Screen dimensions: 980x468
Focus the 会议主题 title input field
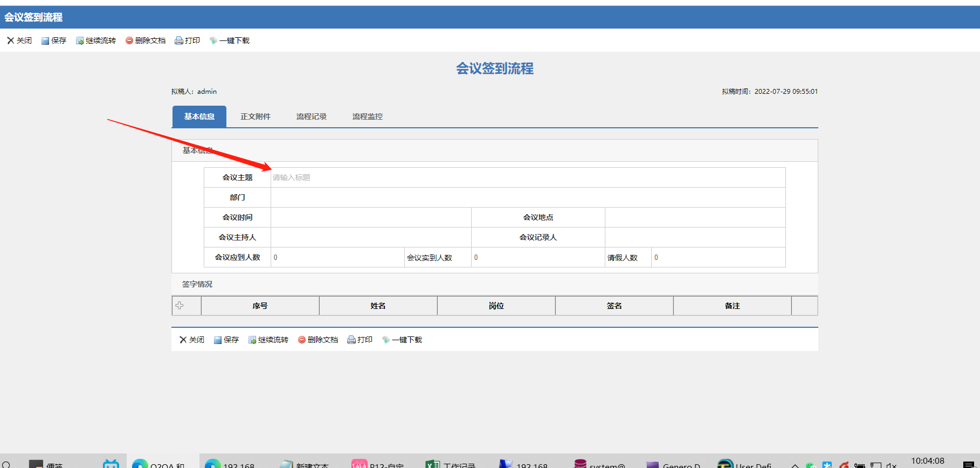pyautogui.click(x=528, y=177)
